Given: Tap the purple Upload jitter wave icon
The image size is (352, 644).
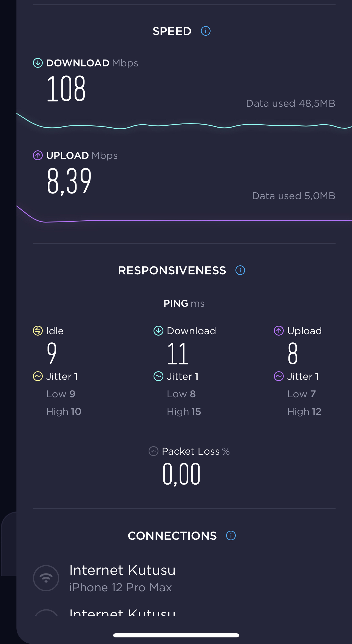Looking at the screenshot, I should (279, 376).
